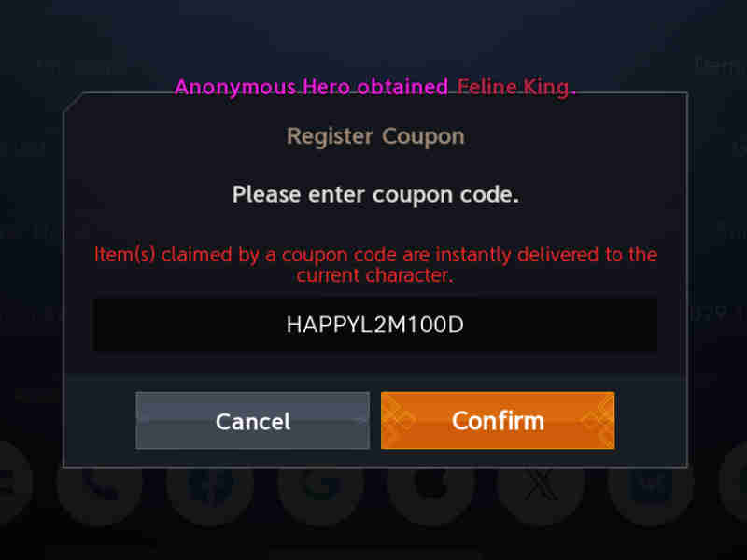Click the red instant delivery notice text

pyautogui.click(x=375, y=265)
